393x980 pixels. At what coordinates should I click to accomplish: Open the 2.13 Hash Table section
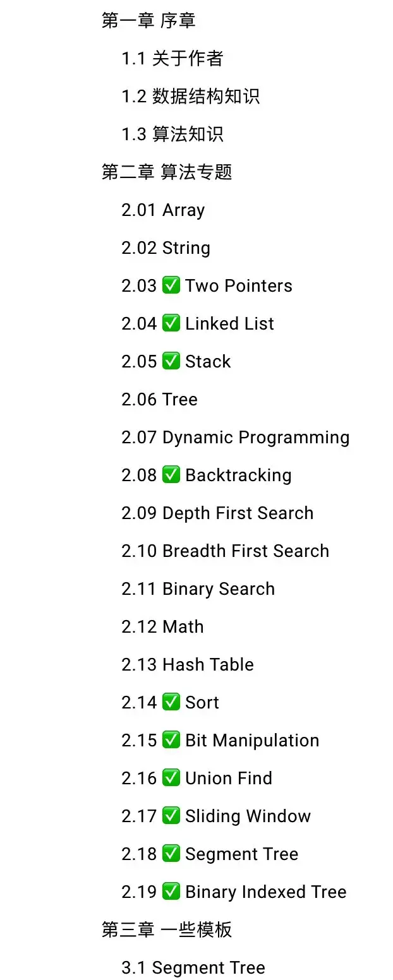[x=188, y=664]
